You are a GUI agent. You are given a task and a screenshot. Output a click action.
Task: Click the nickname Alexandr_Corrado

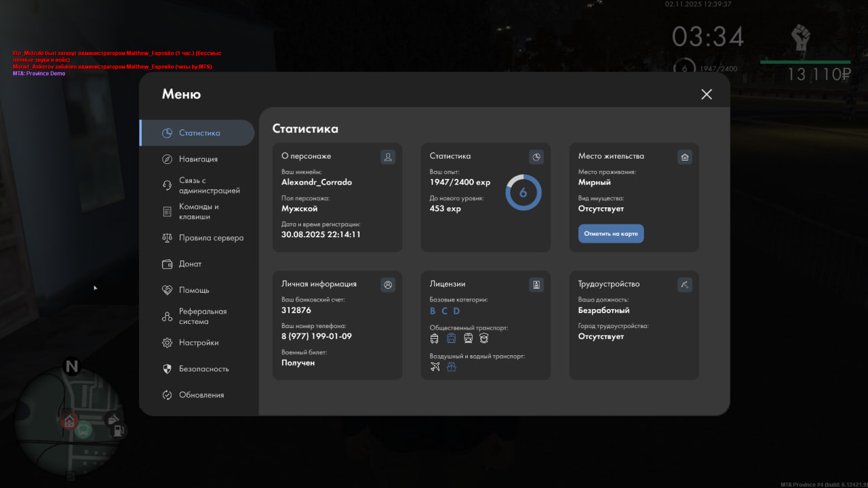pyautogui.click(x=317, y=182)
